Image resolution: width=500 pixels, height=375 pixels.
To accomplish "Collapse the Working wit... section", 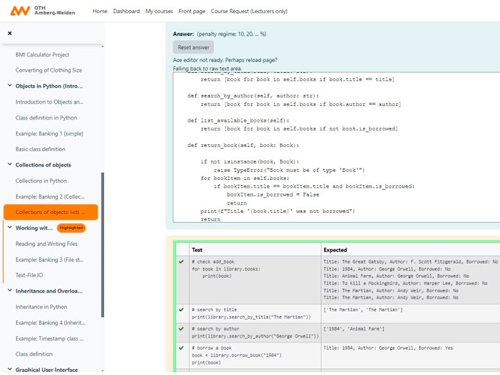I will pyautogui.click(x=10, y=228).
